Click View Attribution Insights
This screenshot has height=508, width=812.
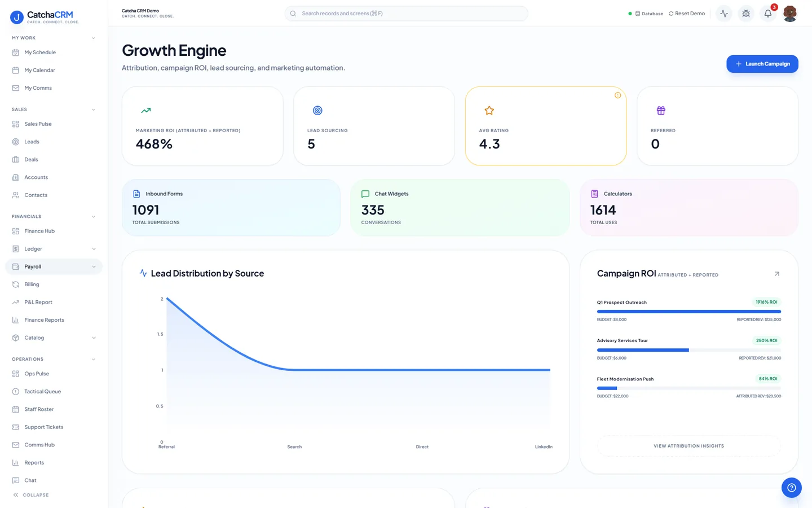click(689, 446)
